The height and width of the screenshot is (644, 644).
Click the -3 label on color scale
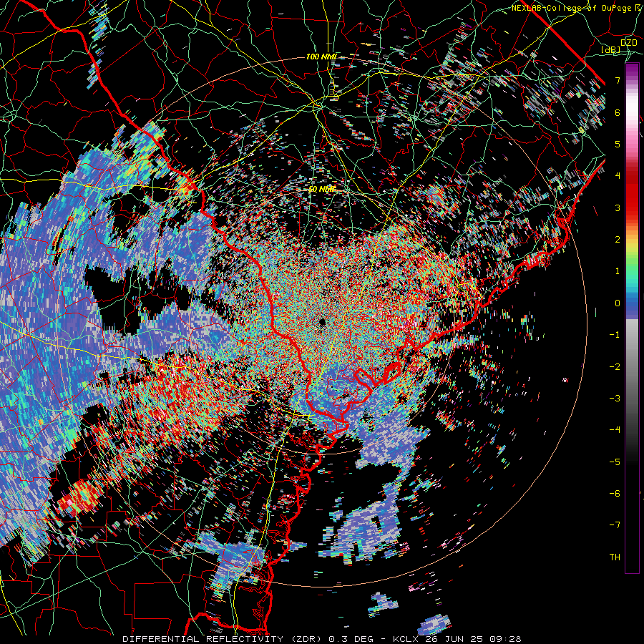coord(615,399)
